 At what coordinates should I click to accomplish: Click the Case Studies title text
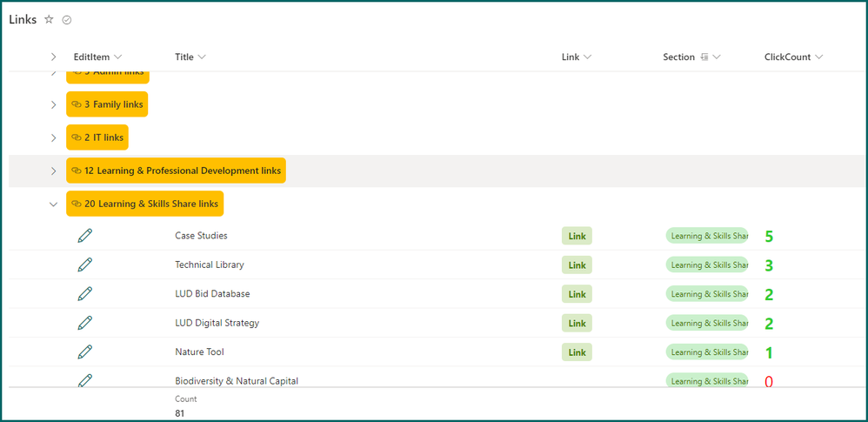point(201,236)
